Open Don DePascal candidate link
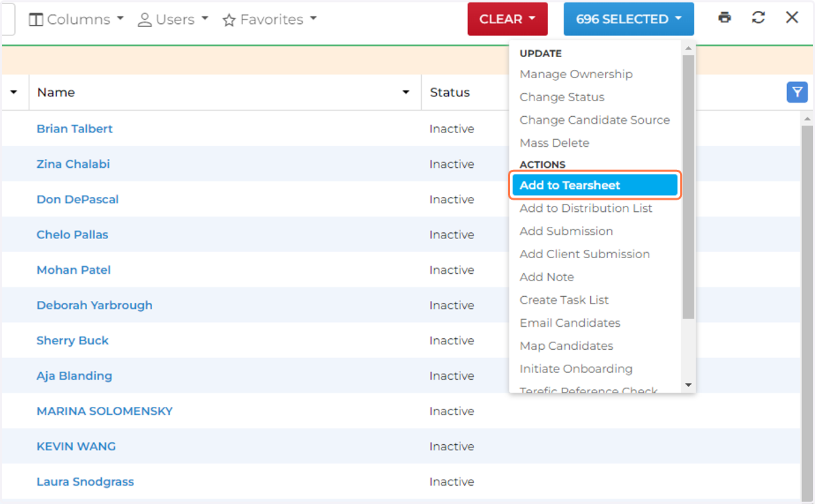The image size is (815, 504). click(x=77, y=200)
